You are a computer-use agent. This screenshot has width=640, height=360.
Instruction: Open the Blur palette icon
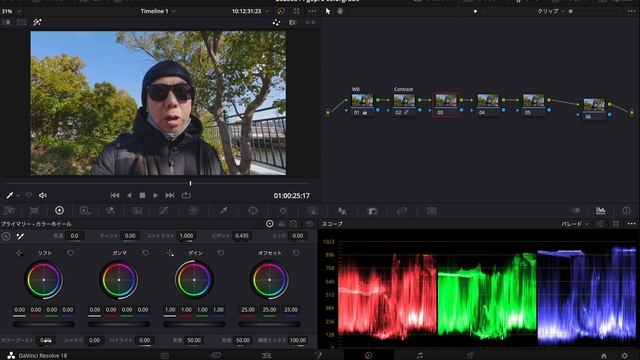(342, 211)
